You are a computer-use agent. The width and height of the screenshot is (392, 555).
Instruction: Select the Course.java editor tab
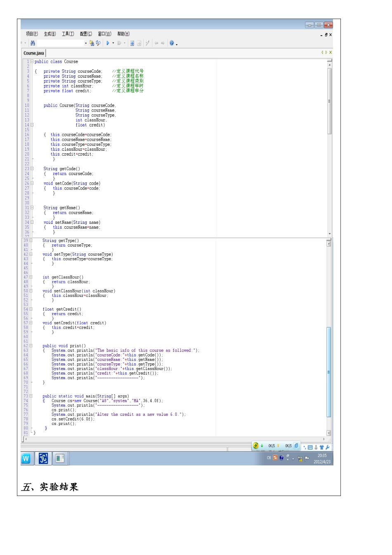pyautogui.click(x=34, y=53)
